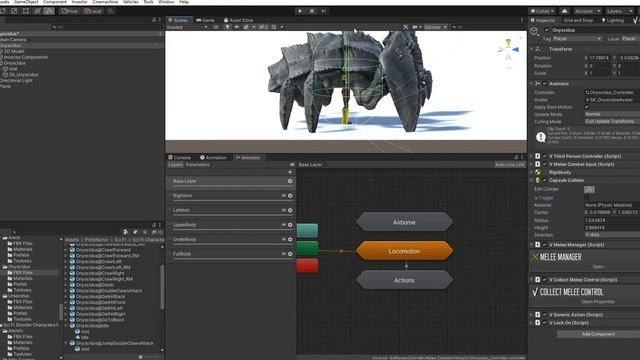640x360 pixels.
Task: Switch to Animator Parameters tab
Action: pyautogui.click(x=198, y=165)
